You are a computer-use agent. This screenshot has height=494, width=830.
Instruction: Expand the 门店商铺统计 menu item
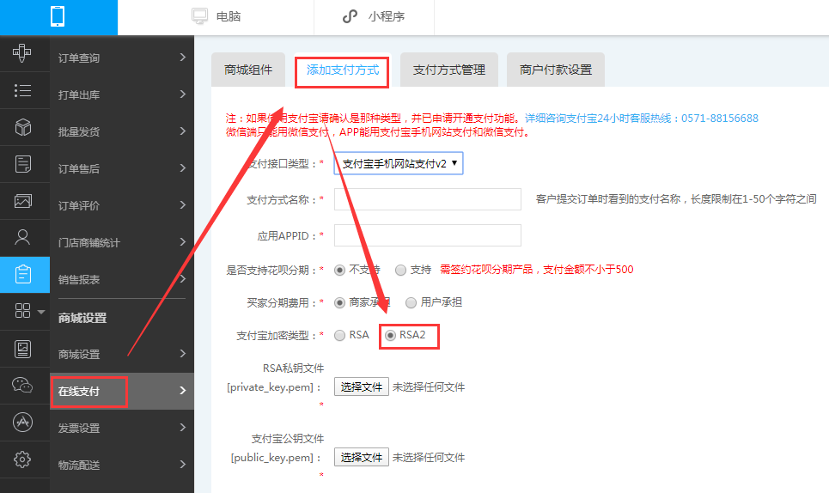tap(122, 242)
